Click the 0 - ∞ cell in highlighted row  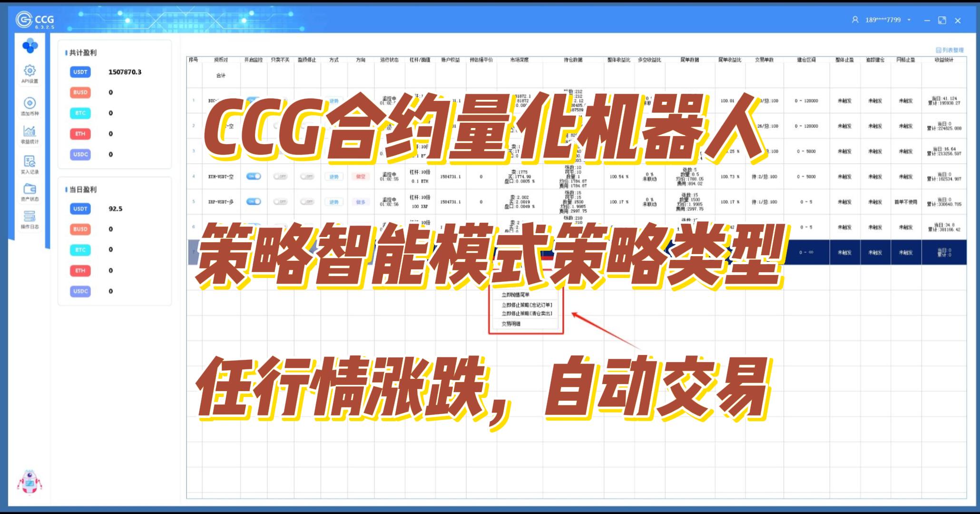806,252
